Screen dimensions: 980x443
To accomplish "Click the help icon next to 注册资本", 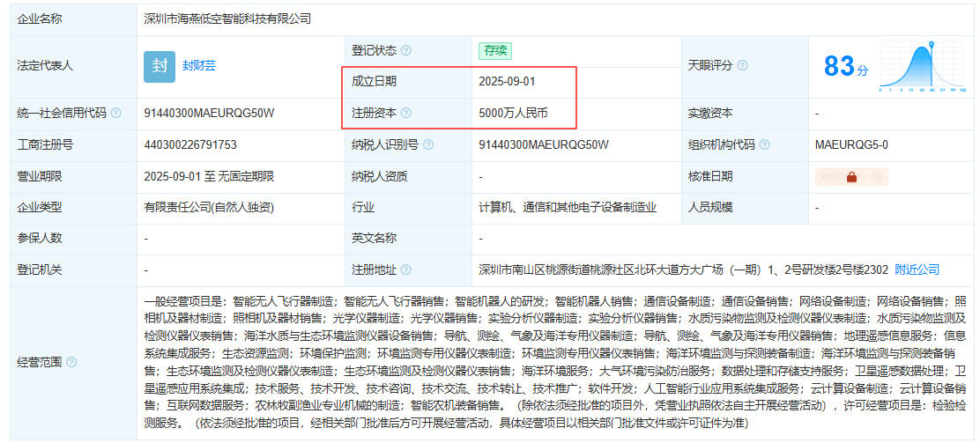I will [406, 114].
